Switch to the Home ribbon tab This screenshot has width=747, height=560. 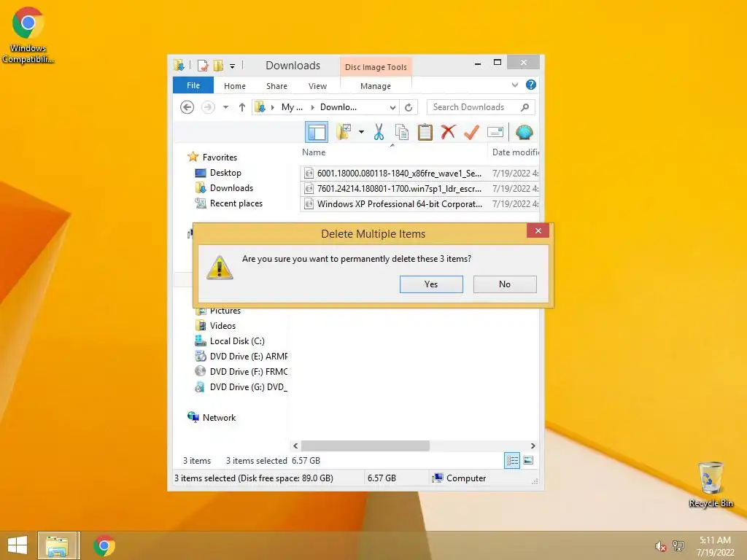click(235, 86)
